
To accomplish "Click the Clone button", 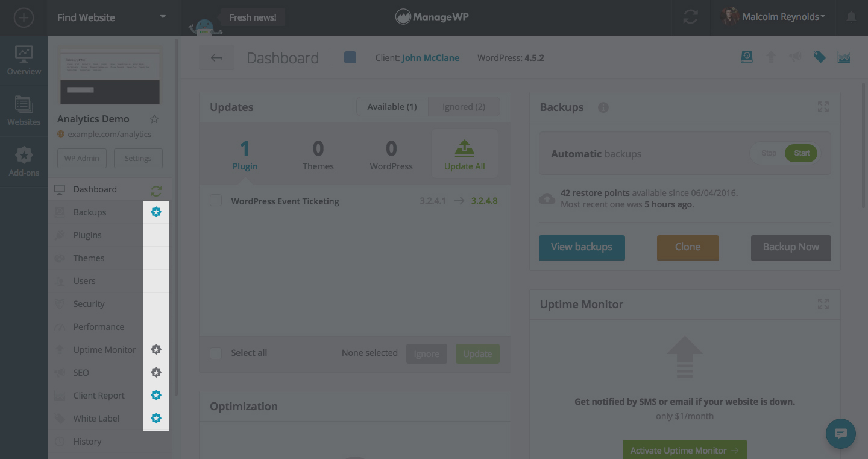I will pos(688,248).
